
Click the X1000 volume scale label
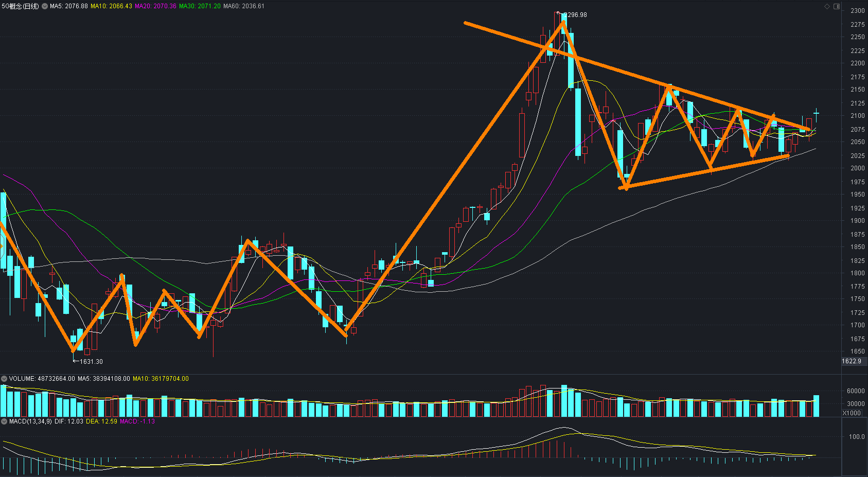tap(852, 413)
